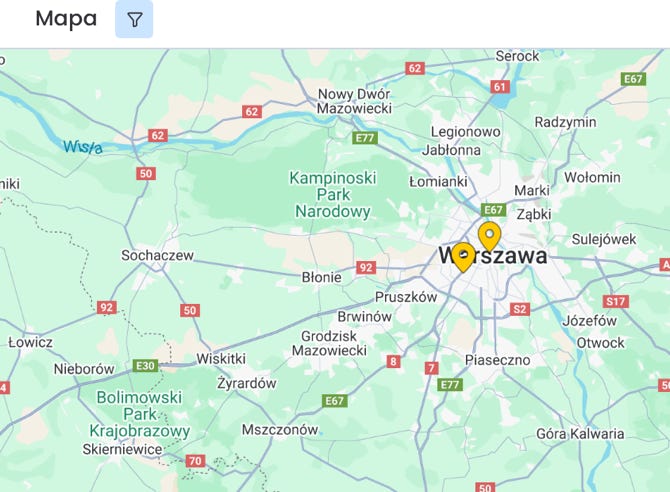The width and height of the screenshot is (670, 492).
Task: Click the Żyrardów town label
Action: (x=247, y=383)
